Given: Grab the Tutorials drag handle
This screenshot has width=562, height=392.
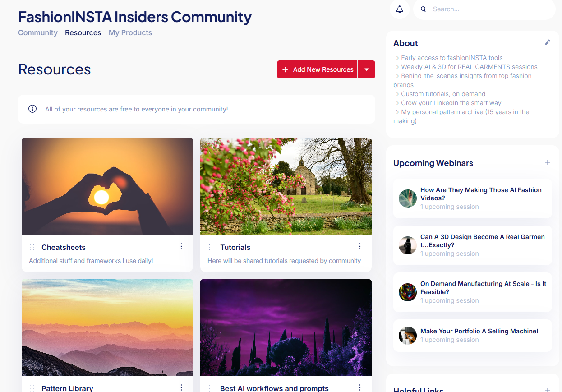Looking at the screenshot, I should coord(211,247).
